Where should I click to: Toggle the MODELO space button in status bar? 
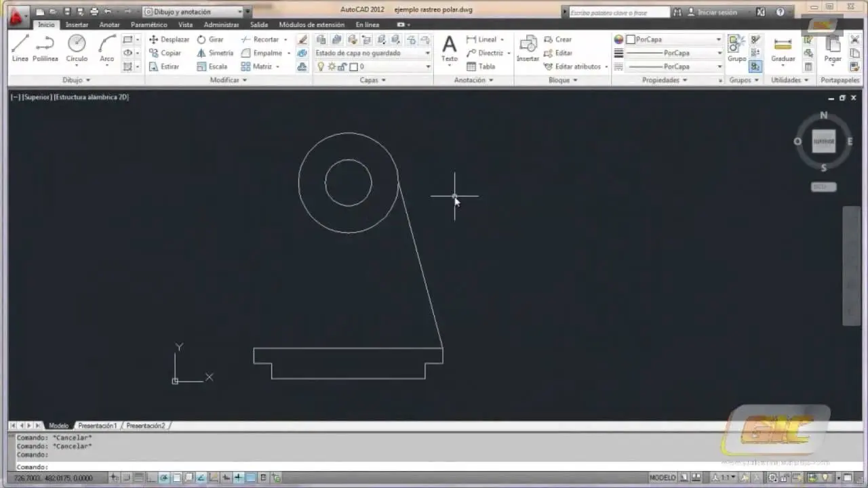(663, 478)
